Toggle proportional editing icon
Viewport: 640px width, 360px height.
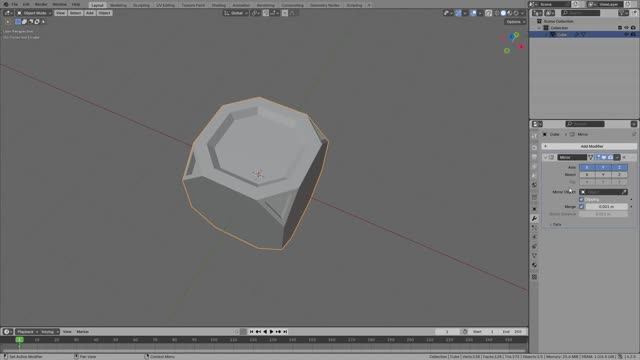point(285,13)
